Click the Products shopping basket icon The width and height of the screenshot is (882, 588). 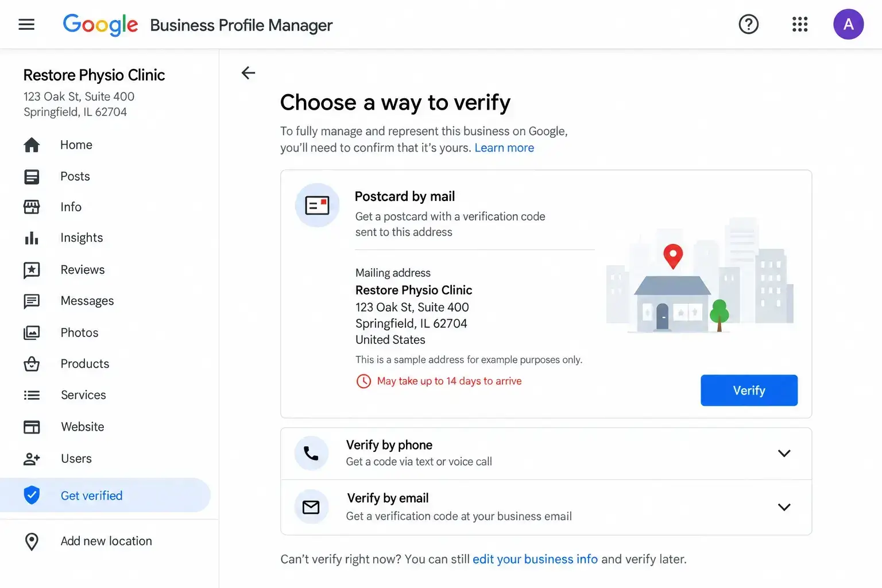pyautogui.click(x=32, y=364)
